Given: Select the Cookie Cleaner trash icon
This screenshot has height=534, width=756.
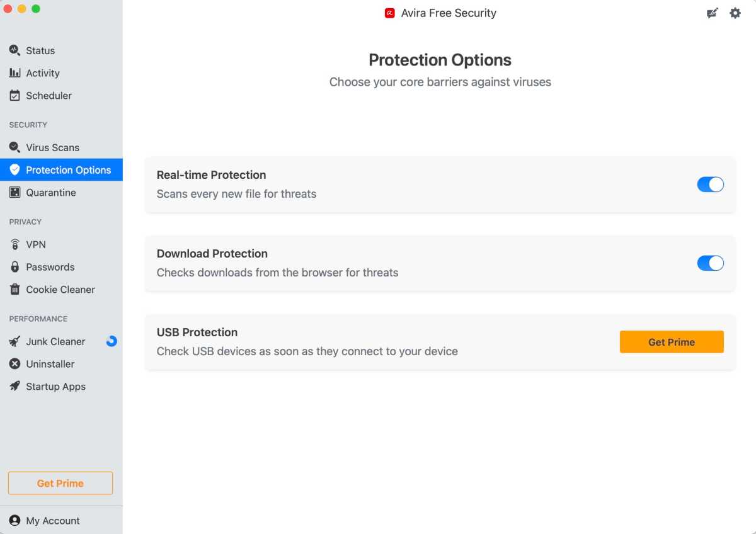Looking at the screenshot, I should click(x=14, y=290).
